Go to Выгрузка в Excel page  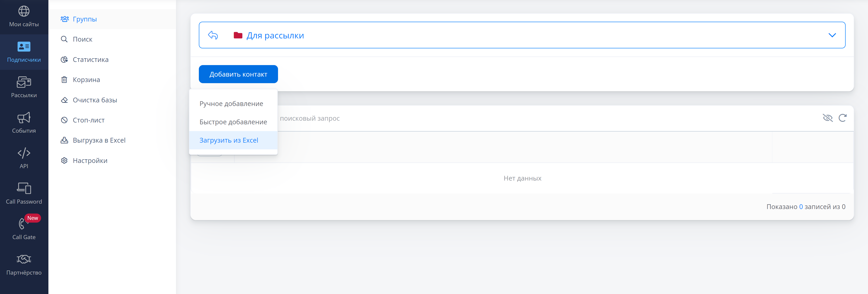click(99, 140)
